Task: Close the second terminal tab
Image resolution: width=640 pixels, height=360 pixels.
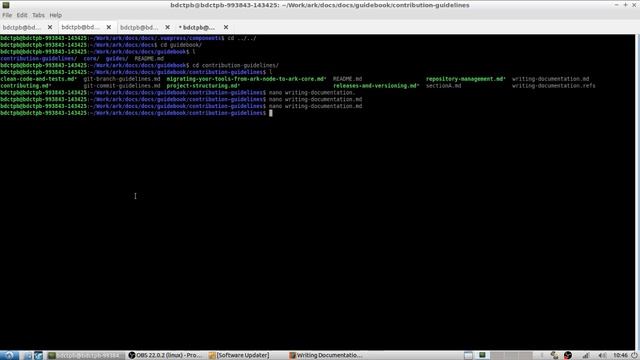Action: (x=109, y=27)
